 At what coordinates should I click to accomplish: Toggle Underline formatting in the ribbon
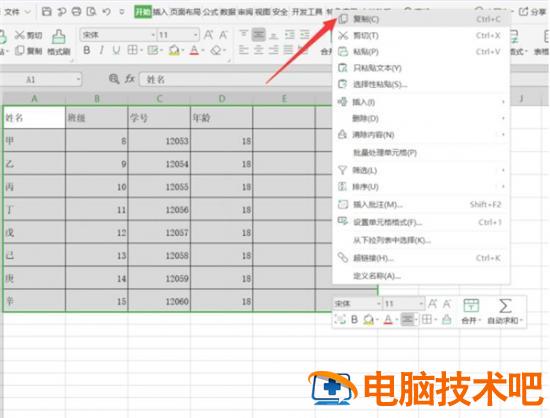pos(116,50)
